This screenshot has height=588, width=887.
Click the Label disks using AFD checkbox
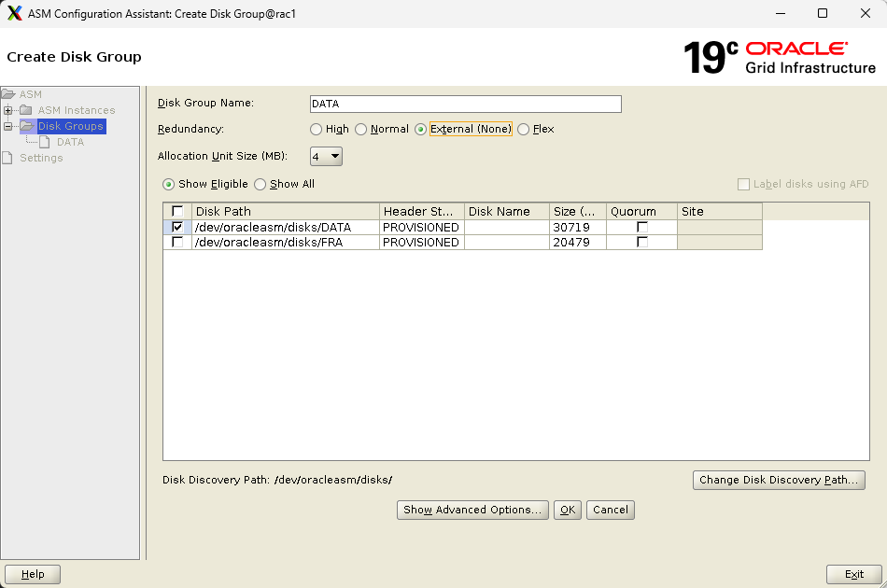744,184
